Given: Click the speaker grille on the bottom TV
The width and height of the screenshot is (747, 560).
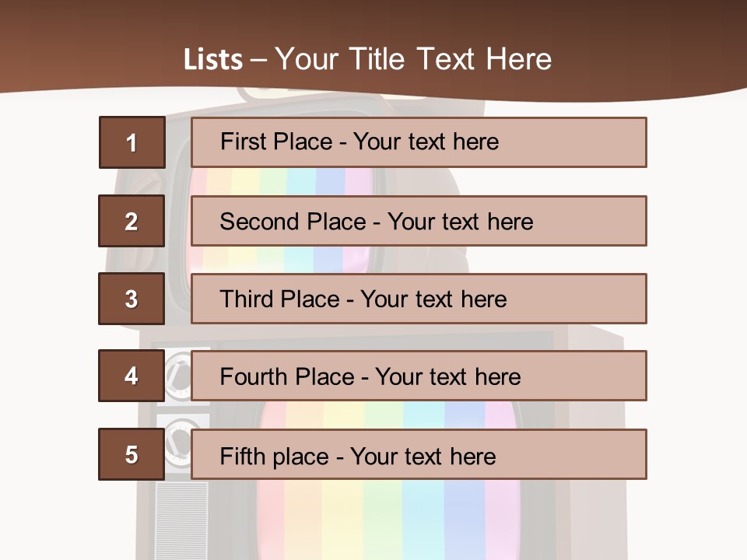Looking at the screenshot, I should 181,517.
